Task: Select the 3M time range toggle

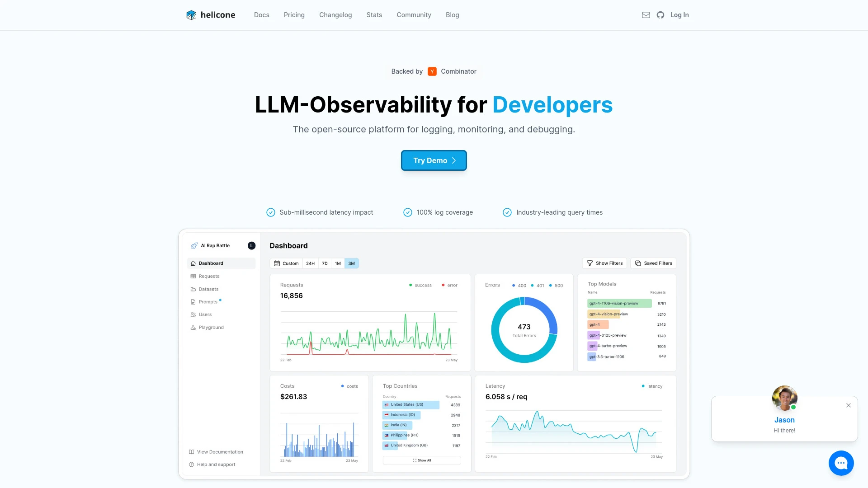Action: 351,263
